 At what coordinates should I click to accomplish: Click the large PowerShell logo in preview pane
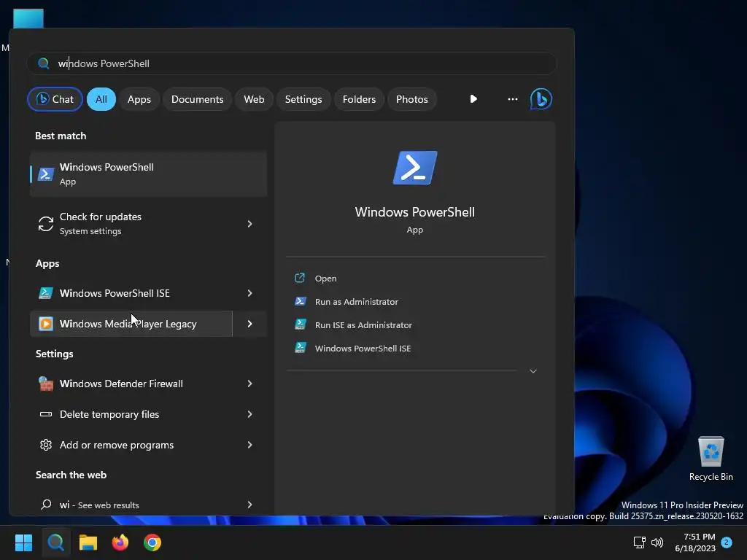(415, 168)
